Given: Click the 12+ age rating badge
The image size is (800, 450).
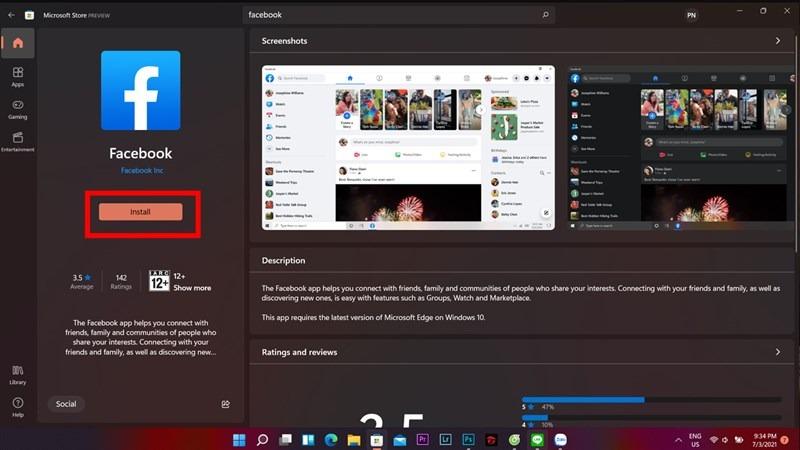Looking at the screenshot, I should tap(159, 281).
